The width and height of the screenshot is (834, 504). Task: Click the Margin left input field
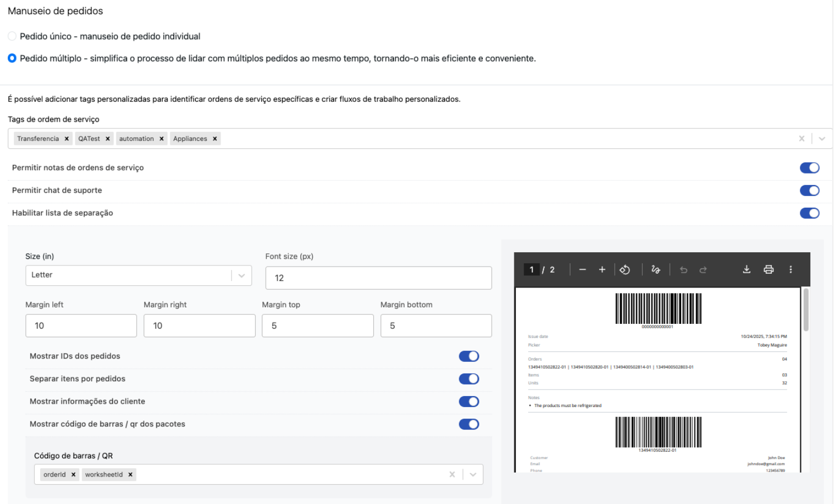(x=81, y=326)
